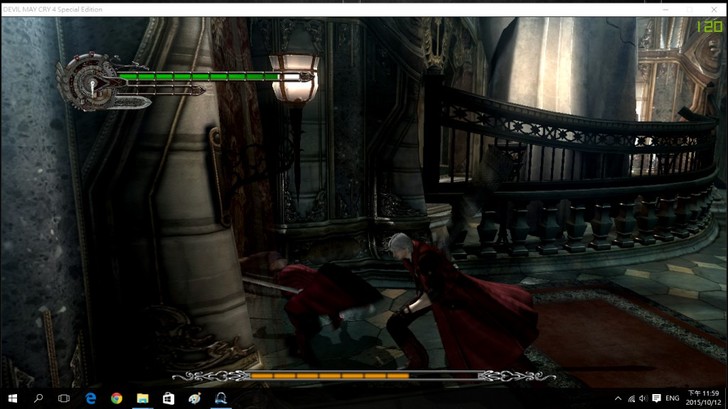Open the network status tray icon

tap(630, 398)
